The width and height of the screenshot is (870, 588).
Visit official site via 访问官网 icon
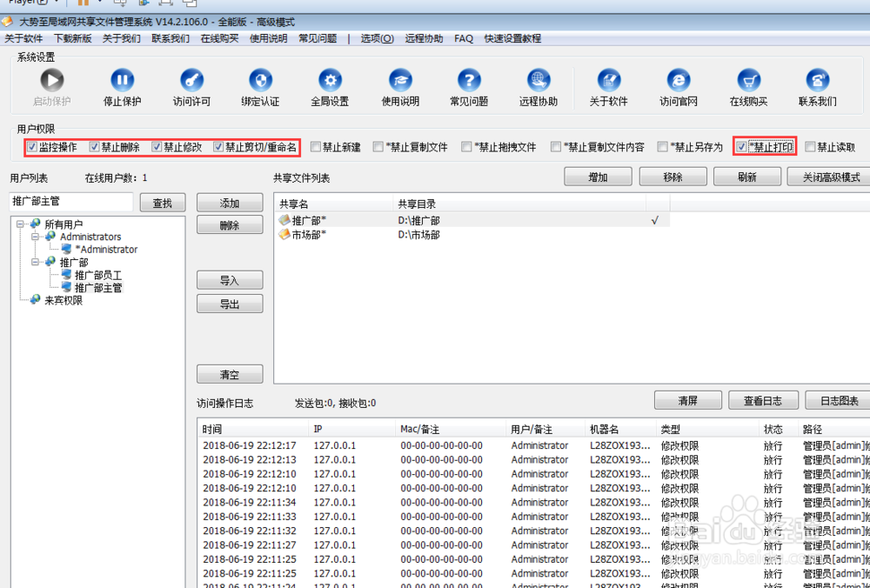tap(679, 81)
